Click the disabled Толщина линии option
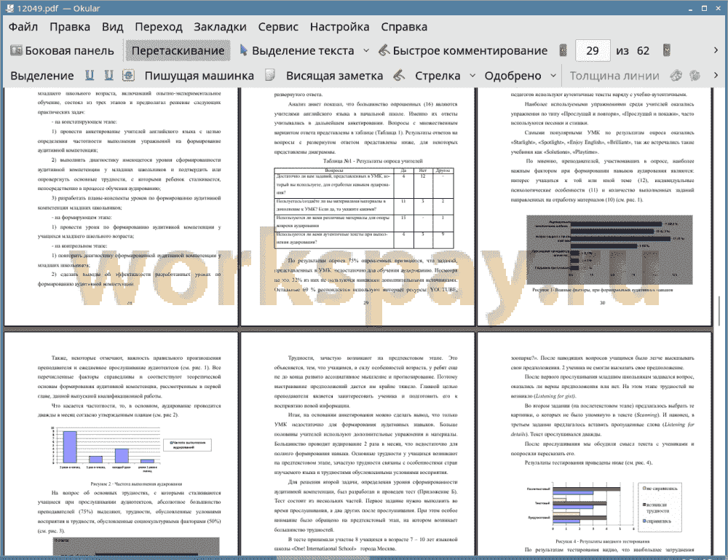This screenshot has height=560, width=728. pos(614,76)
